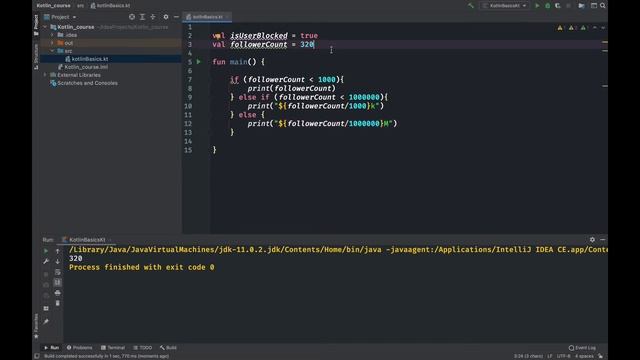Click the Kotlin_course breadcrumb in the navigation bar
Image resolution: width=640 pixels, height=360 pixels.
pos(53,6)
